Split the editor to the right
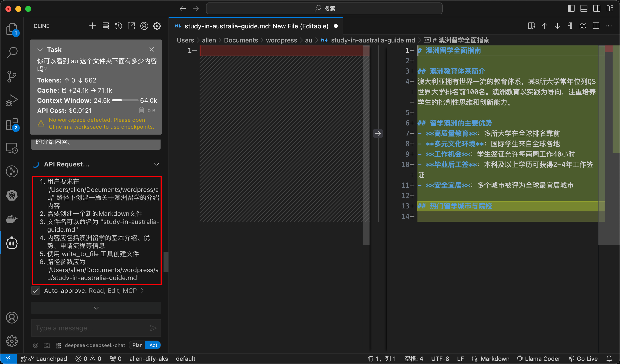Screen dimensions: 620x364 pyautogui.click(x=596, y=26)
